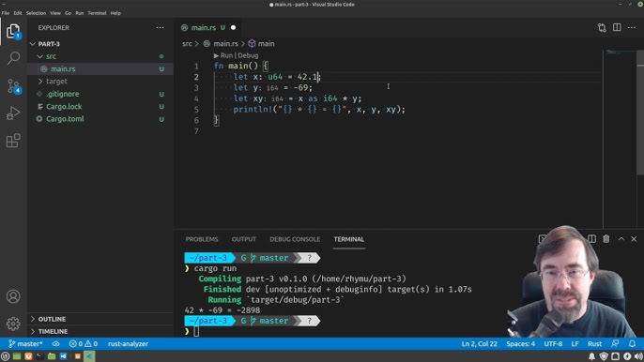The height and width of the screenshot is (362, 644).
Task: Open Cargo.toml in the explorer
Action: [x=65, y=119]
